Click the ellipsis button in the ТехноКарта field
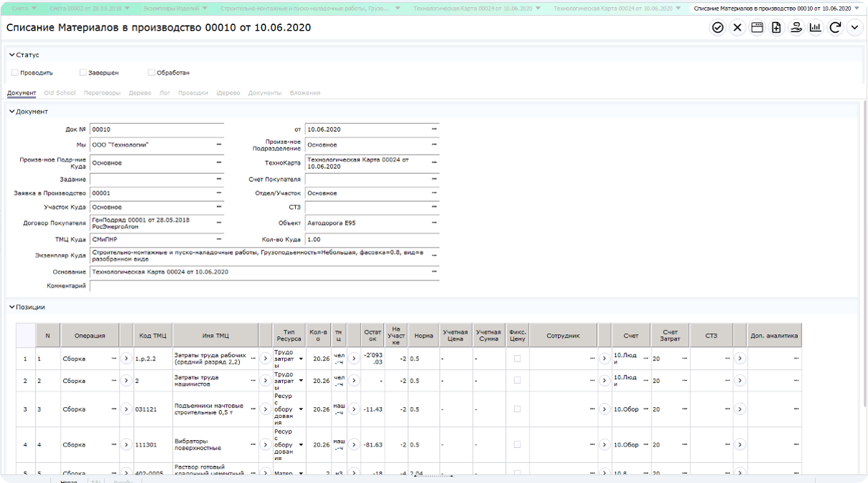Image resolution: width=868 pixels, height=483 pixels. pyautogui.click(x=434, y=161)
